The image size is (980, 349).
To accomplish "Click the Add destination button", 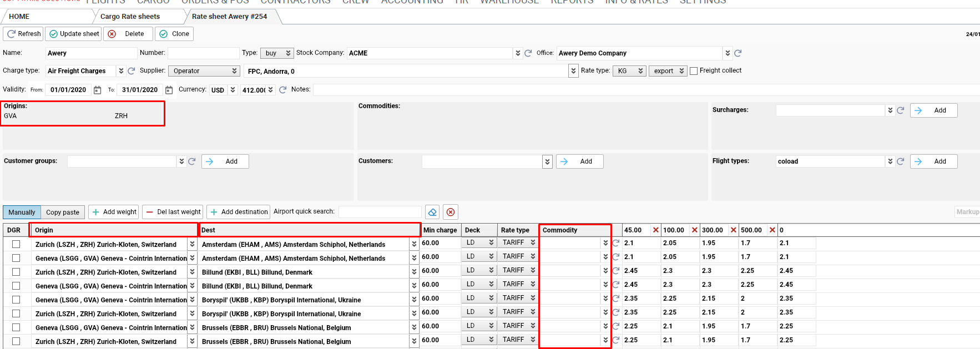I will tap(238, 212).
